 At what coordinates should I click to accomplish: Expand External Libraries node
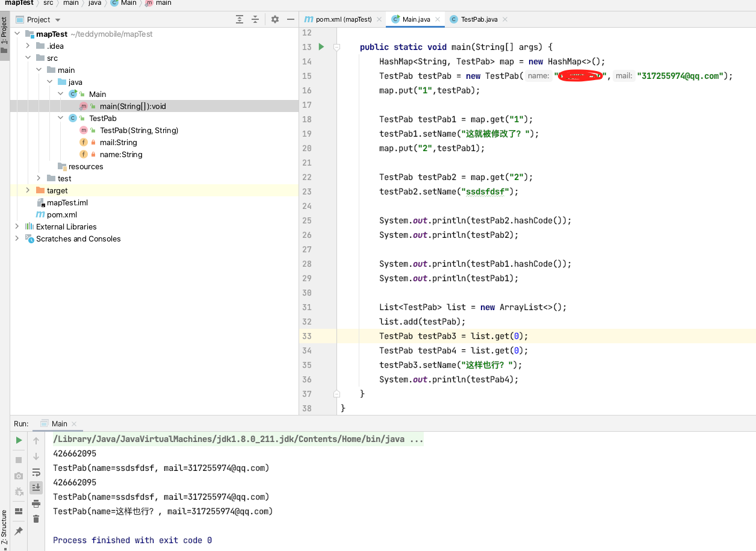(17, 226)
